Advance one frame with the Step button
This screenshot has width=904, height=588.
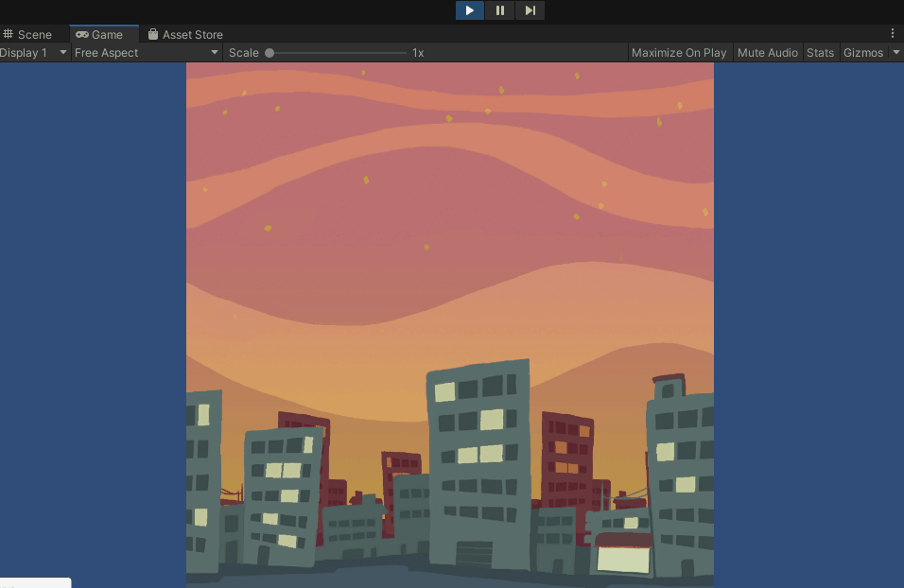530,10
